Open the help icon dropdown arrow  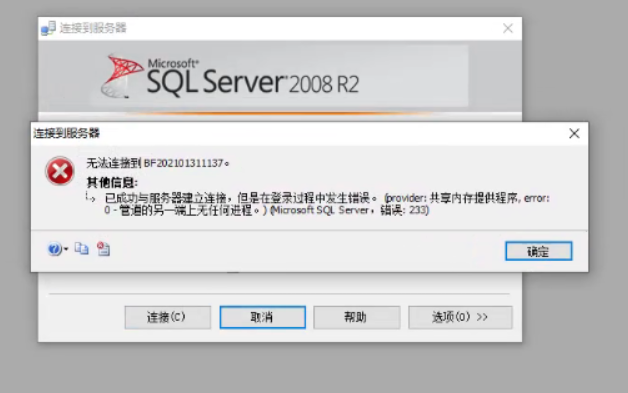[66, 249]
